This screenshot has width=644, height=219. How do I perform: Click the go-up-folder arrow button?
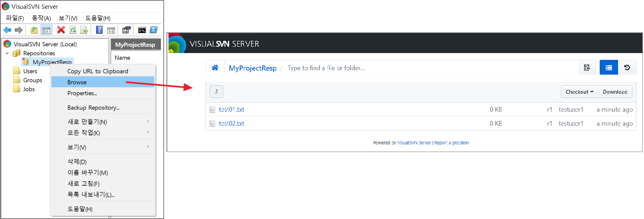tap(216, 92)
